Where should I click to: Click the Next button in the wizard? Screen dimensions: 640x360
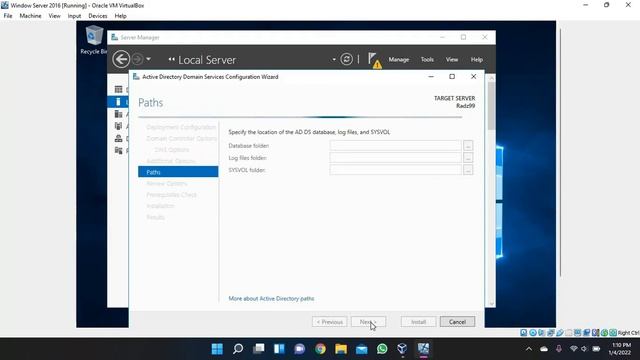(x=368, y=322)
